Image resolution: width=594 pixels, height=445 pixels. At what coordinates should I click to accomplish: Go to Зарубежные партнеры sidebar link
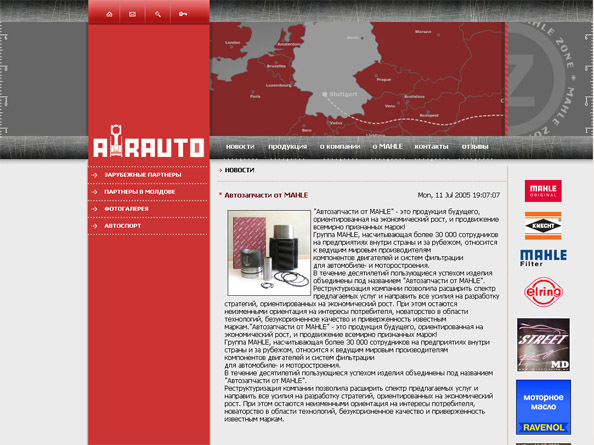[x=143, y=175]
